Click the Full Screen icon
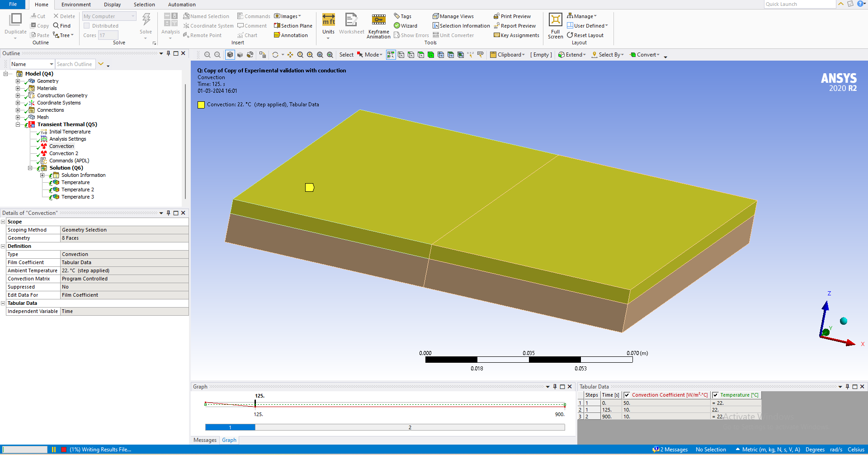The image size is (868, 455). click(x=555, y=26)
